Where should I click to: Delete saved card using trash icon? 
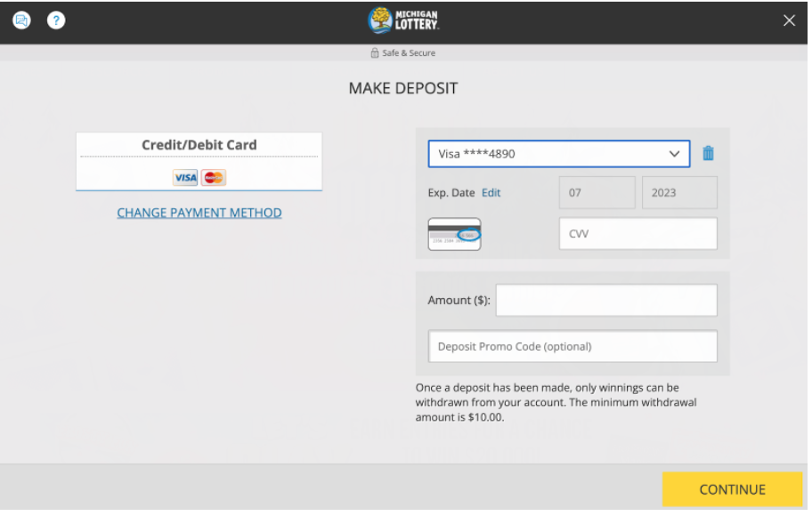708,153
